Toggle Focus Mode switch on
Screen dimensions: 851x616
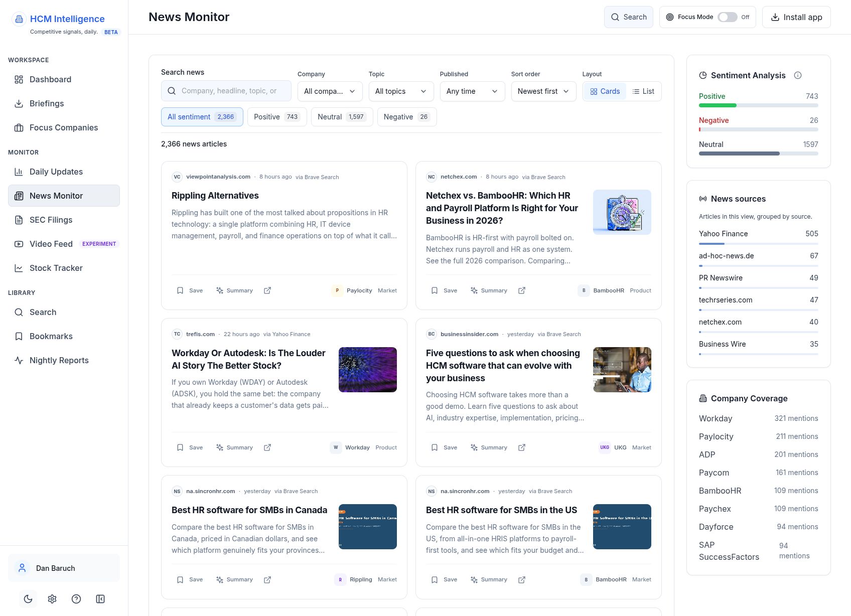tap(727, 17)
